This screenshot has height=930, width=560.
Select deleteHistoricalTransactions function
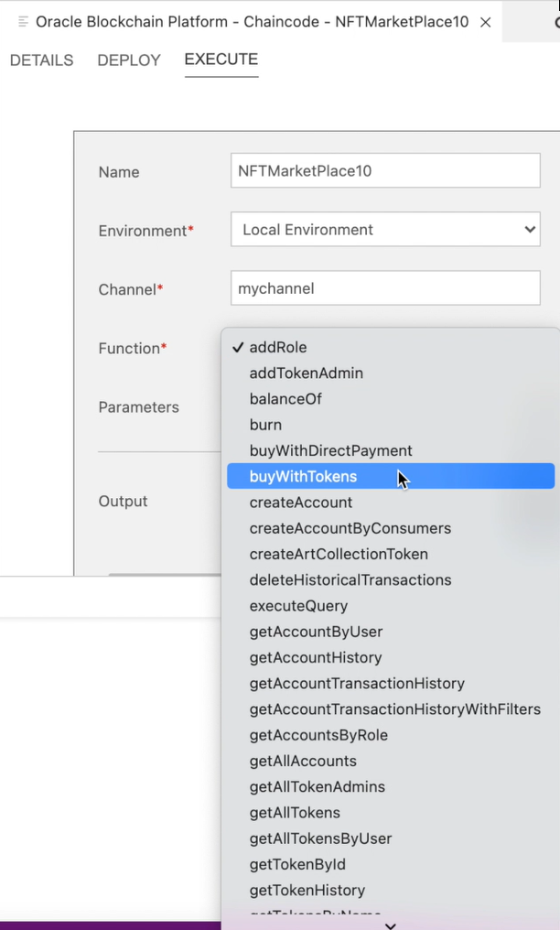coord(350,579)
